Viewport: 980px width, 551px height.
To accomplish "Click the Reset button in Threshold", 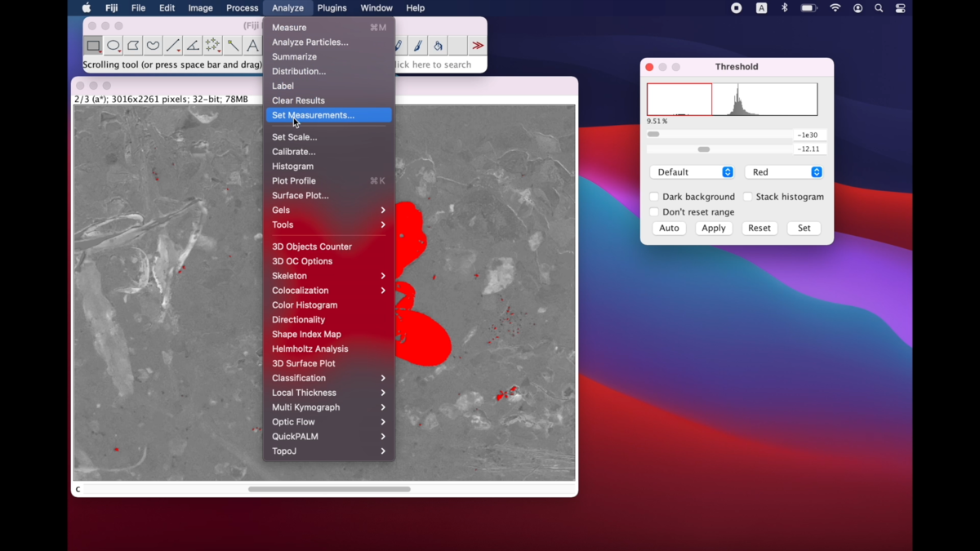I will pyautogui.click(x=759, y=229).
